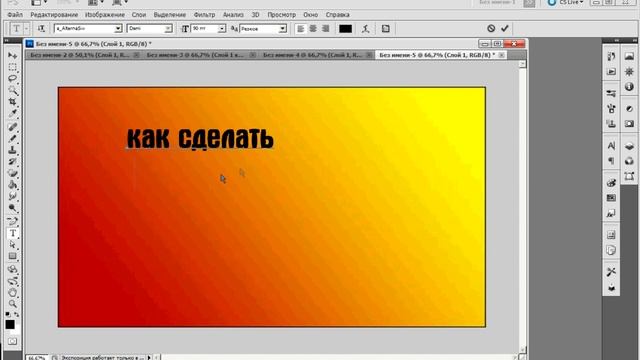This screenshot has height=360, width=640.
Task: Collapse the toolbox to double column
Action: (x=7, y=41)
